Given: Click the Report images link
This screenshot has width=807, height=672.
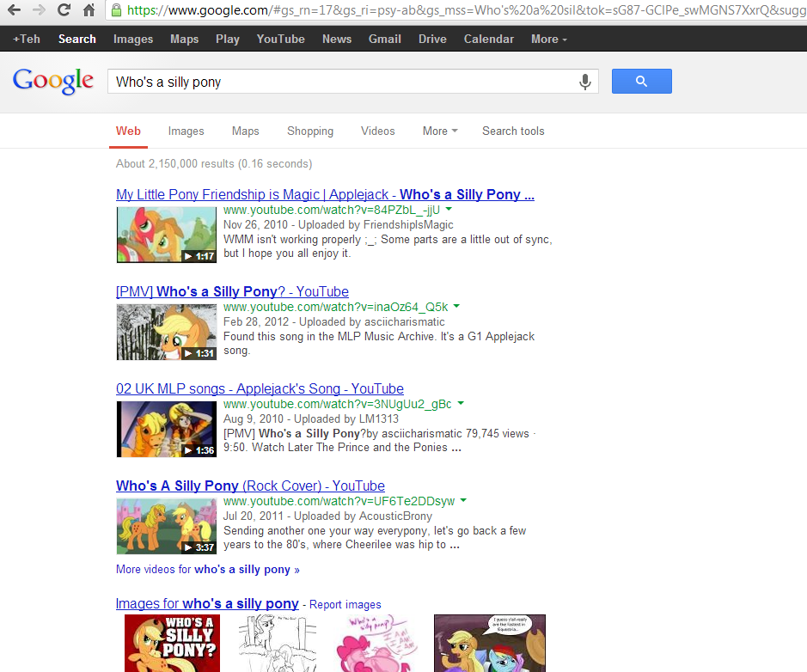Looking at the screenshot, I should coord(345,605).
